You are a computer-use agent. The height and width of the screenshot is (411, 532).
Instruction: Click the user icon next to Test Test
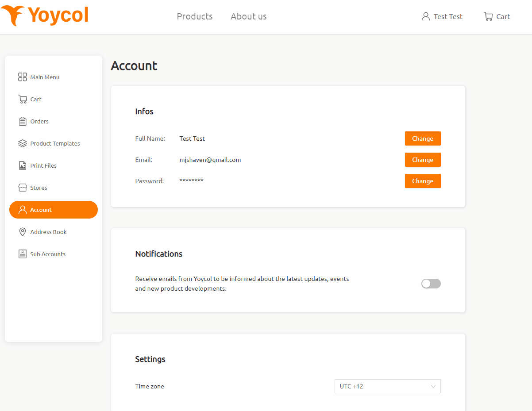click(x=425, y=16)
